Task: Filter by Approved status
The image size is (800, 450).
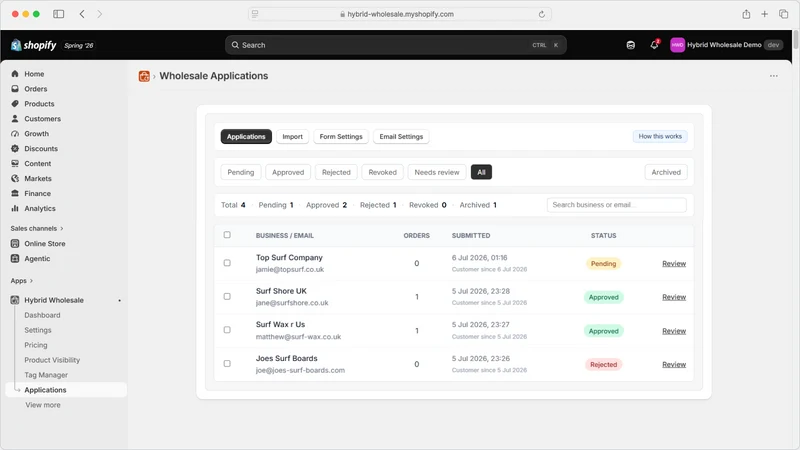Action: coord(288,172)
